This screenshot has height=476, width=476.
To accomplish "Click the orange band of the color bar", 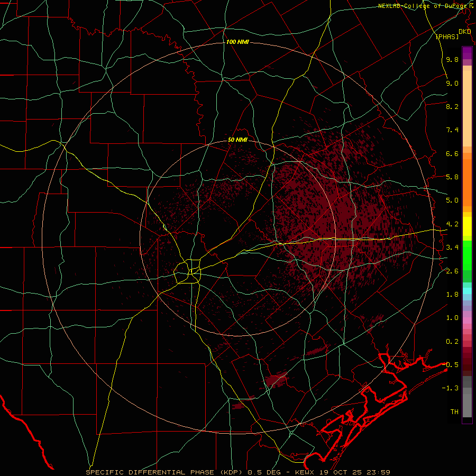I will 467,183.
